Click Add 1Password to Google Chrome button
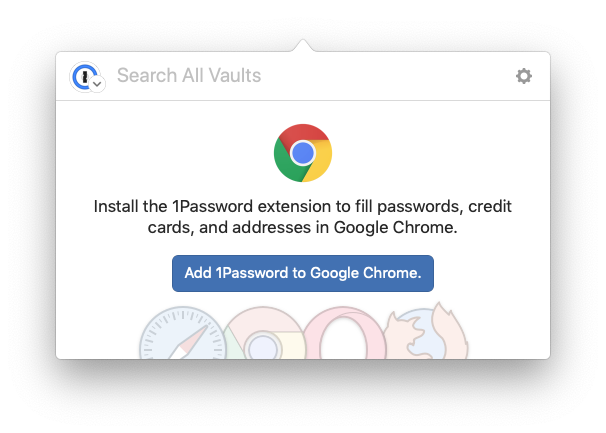606x433 pixels. point(303,273)
